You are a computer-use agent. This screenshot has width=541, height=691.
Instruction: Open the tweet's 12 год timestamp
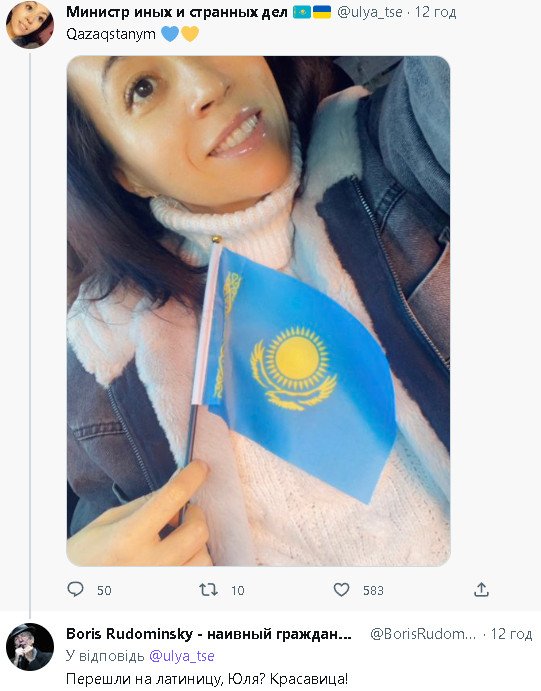(x=435, y=12)
